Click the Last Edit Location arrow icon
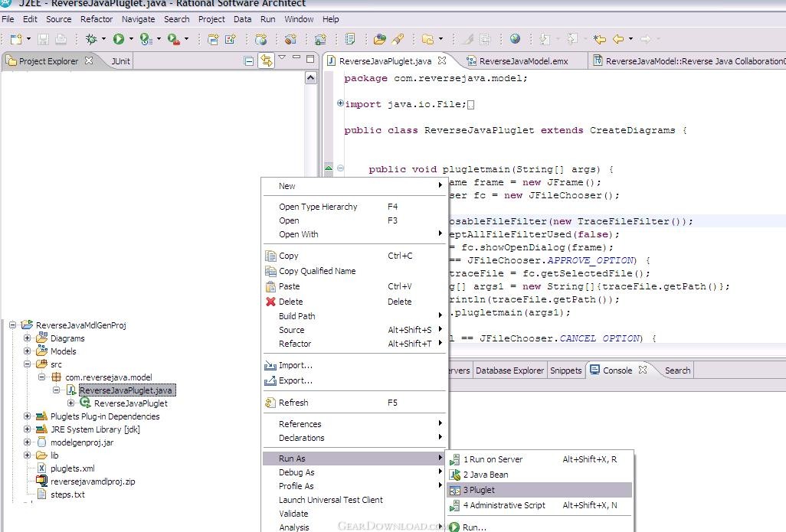The width and height of the screenshot is (786, 532). coord(600,39)
